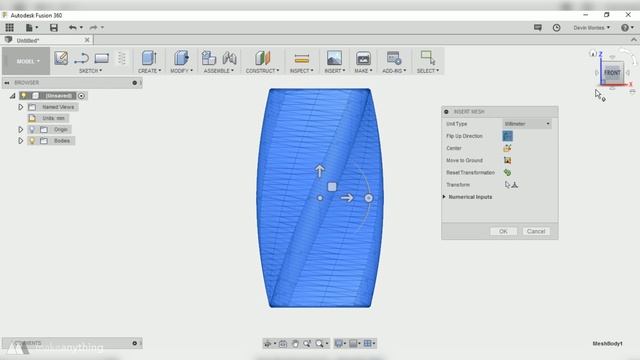Expand the Numerical Inputs section
The width and height of the screenshot is (640, 360).
tap(444, 197)
